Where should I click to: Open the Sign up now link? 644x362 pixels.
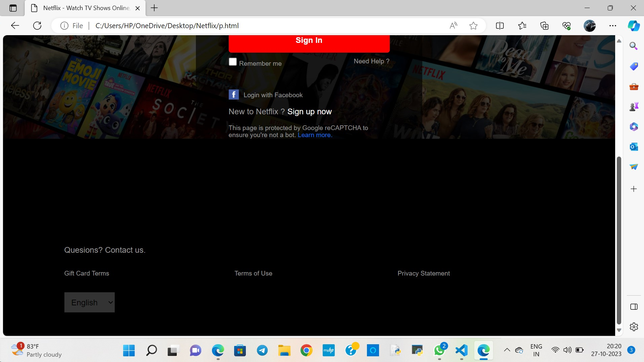point(310,112)
